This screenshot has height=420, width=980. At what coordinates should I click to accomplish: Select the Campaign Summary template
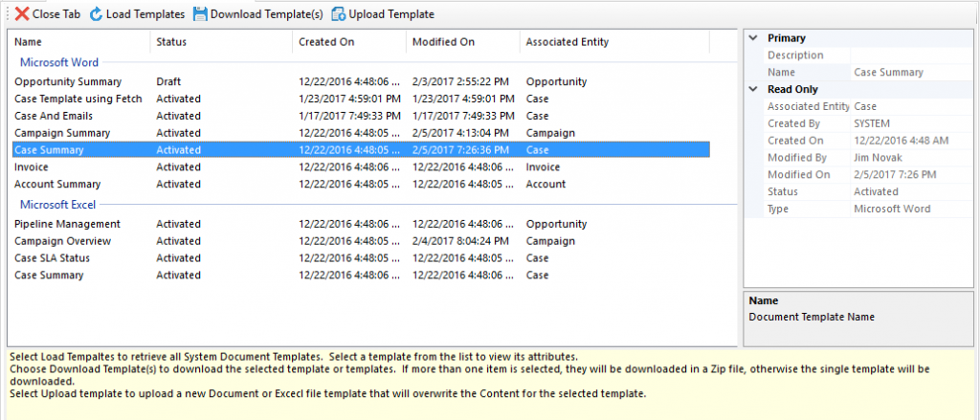pyautogui.click(x=361, y=132)
